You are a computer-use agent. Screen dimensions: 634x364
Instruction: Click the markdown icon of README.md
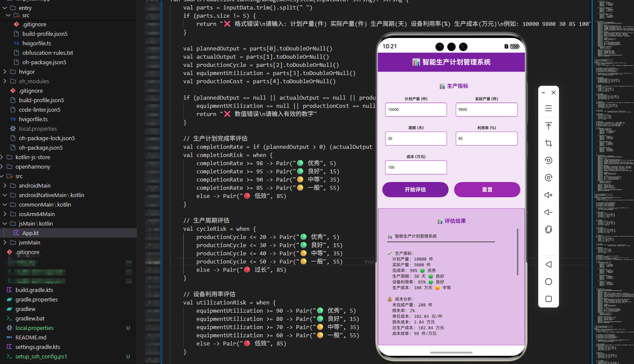9,337
